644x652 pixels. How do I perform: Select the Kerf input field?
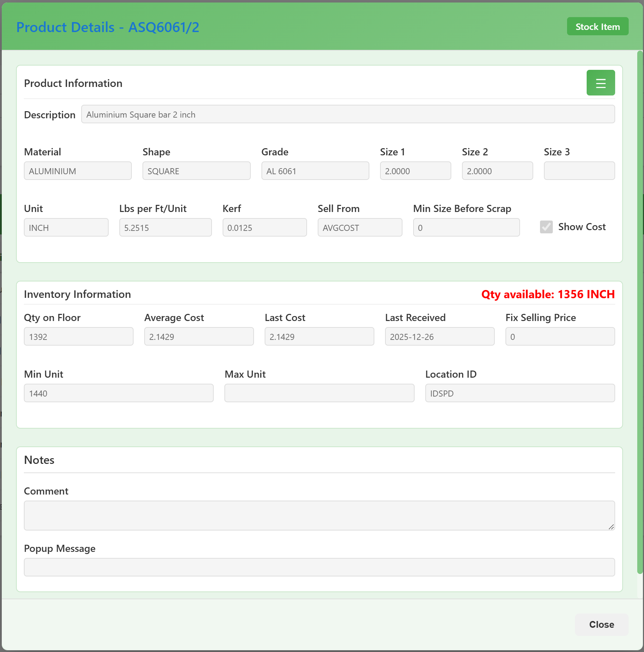click(264, 228)
